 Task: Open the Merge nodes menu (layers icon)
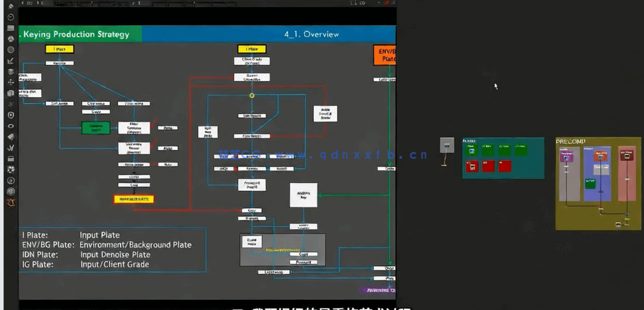coord(11,71)
